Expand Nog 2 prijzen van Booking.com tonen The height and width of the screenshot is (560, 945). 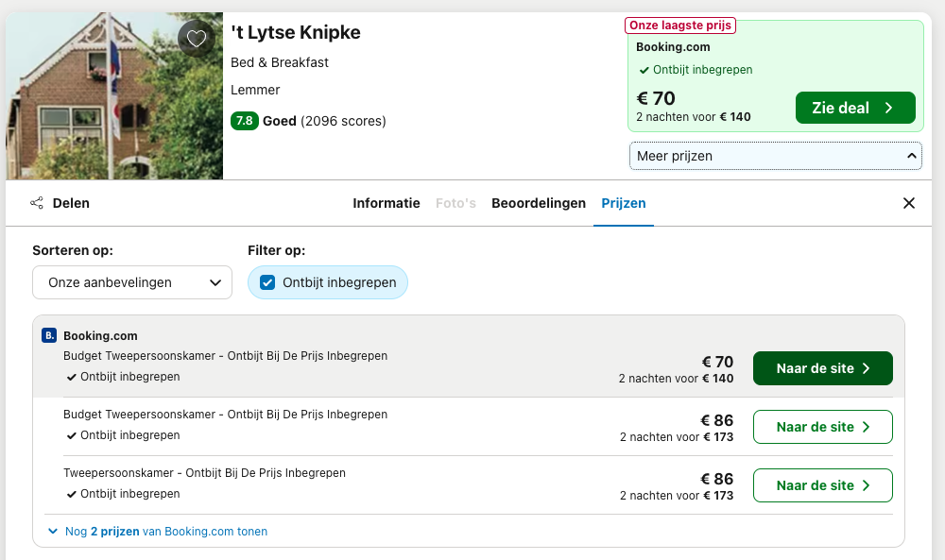158,531
